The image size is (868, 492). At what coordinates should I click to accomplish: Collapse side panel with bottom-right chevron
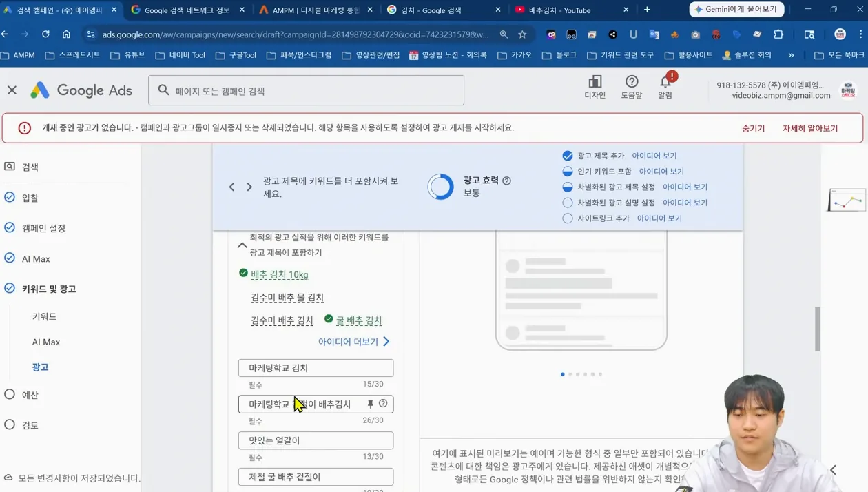click(x=833, y=470)
